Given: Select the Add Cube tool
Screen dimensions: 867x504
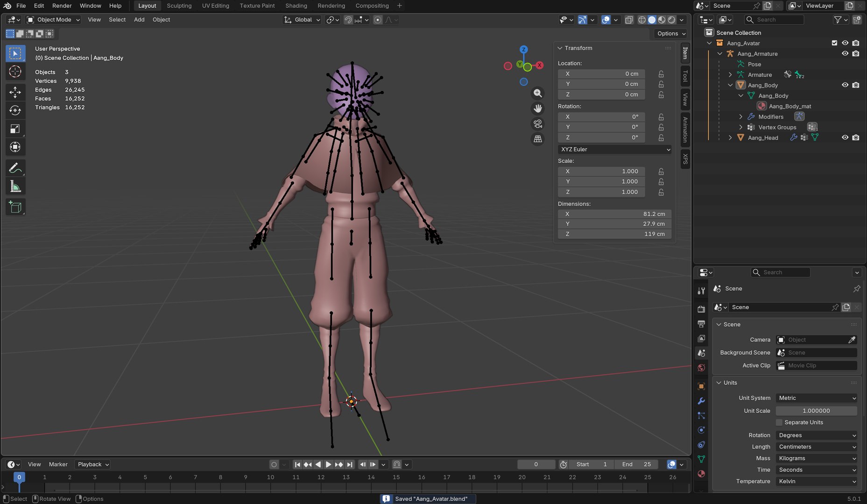Looking at the screenshot, I should point(15,207).
